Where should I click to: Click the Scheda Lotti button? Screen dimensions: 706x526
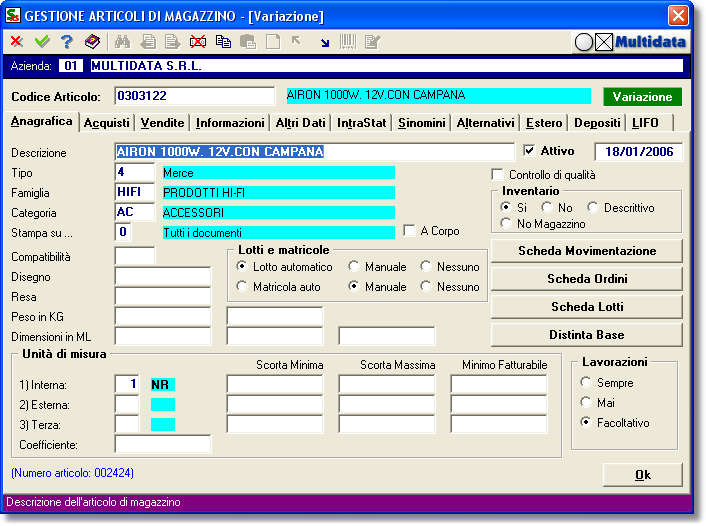click(x=587, y=307)
